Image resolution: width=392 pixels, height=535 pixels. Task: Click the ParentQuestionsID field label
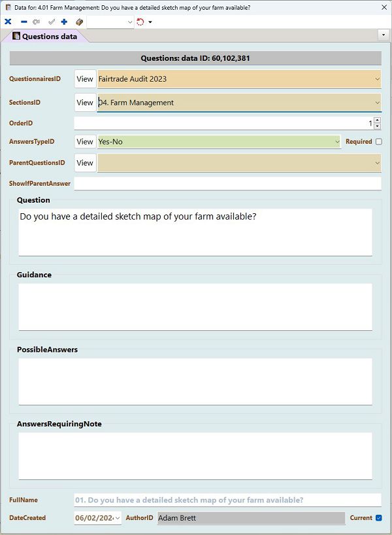tap(37, 163)
